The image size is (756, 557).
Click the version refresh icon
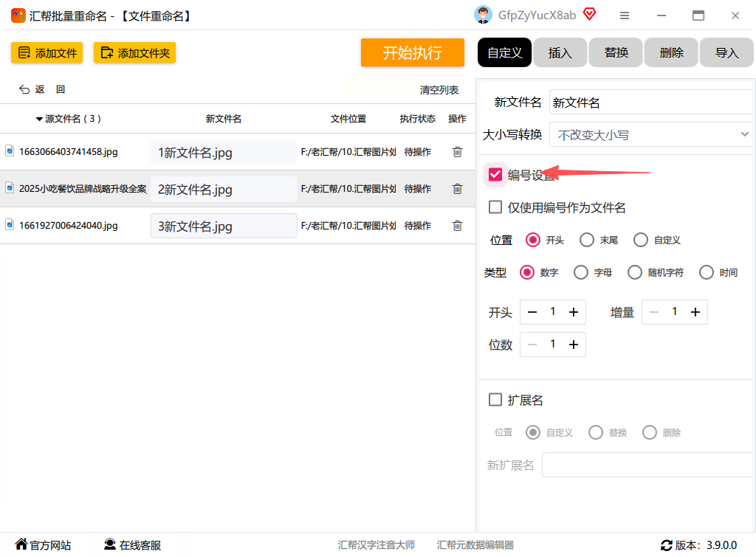[x=667, y=545]
